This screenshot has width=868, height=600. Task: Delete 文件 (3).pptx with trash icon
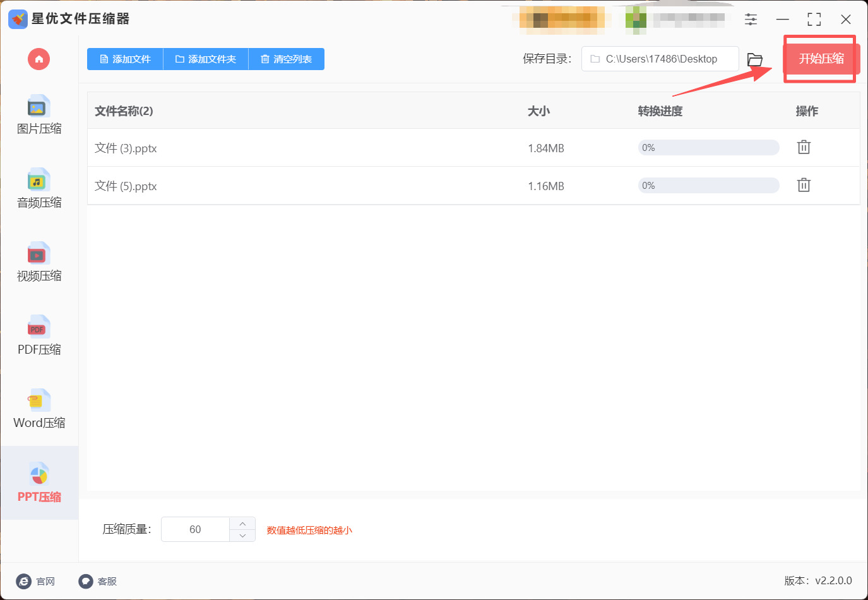pyautogui.click(x=804, y=147)
